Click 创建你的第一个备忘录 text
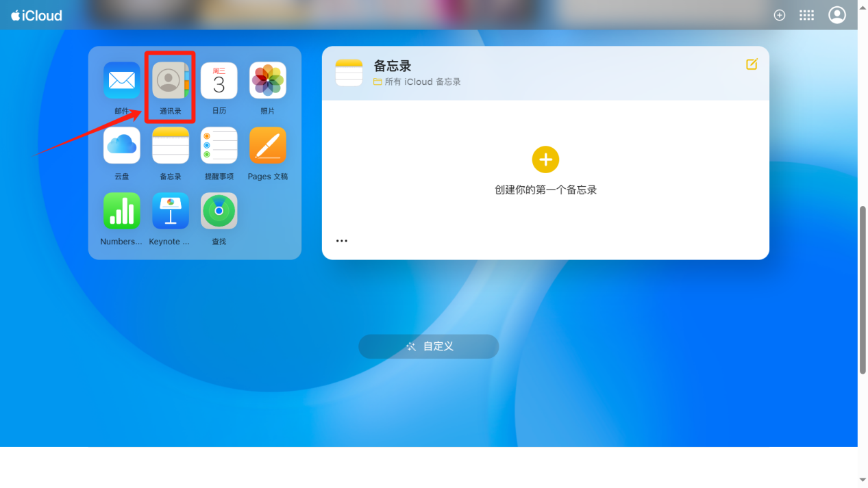Screen dimensions: 868x488 pos(546,190)
